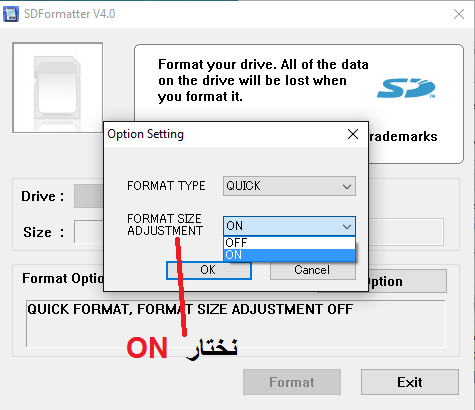The image size is (475, 410).
Task: Click the partially hidden Option button
Action: click(407, 282)
